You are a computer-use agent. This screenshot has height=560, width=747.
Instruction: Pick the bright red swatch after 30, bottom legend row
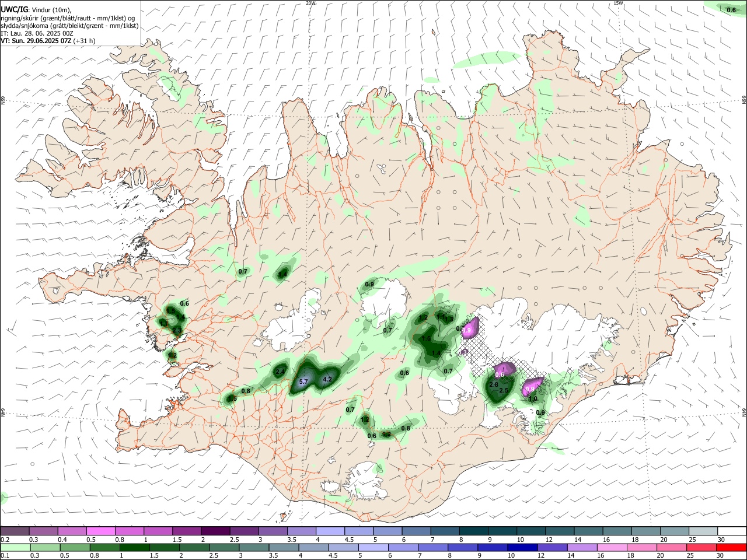click(x=732, y=547)
